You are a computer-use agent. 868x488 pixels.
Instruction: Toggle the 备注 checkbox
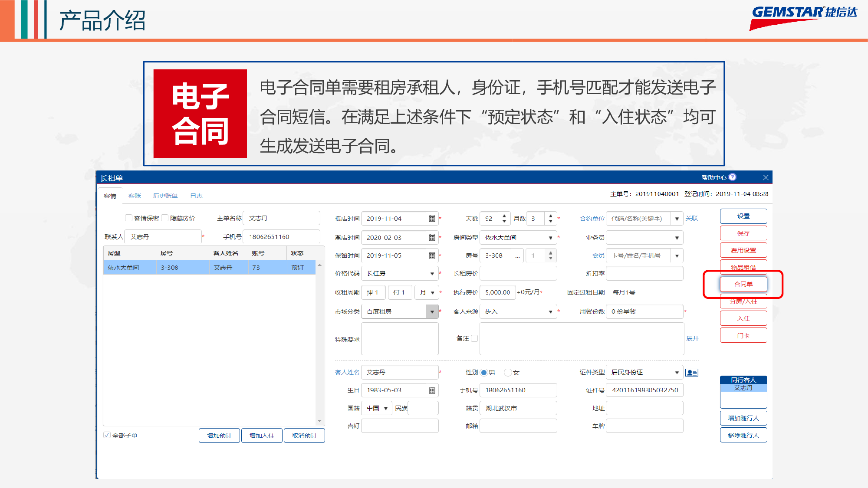point(474,338)
